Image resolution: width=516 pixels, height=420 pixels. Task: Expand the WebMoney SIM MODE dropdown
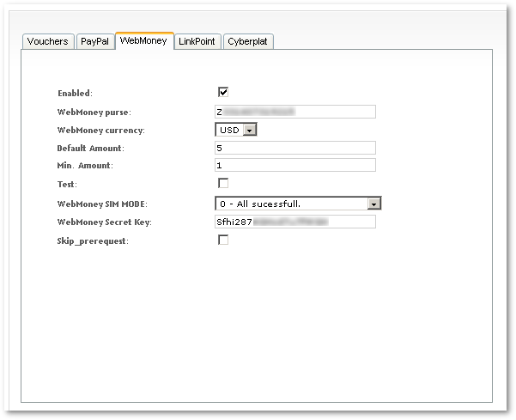(297, 204)
